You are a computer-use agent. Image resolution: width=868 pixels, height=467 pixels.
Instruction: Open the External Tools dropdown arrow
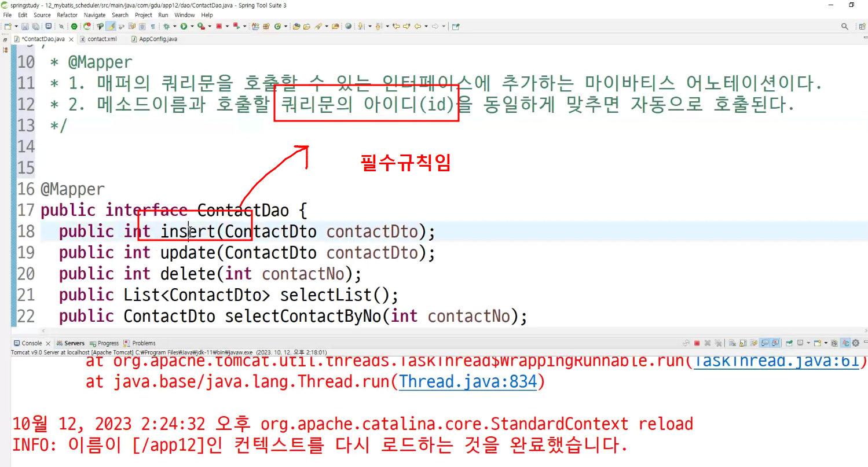click(x=210, y=26)
